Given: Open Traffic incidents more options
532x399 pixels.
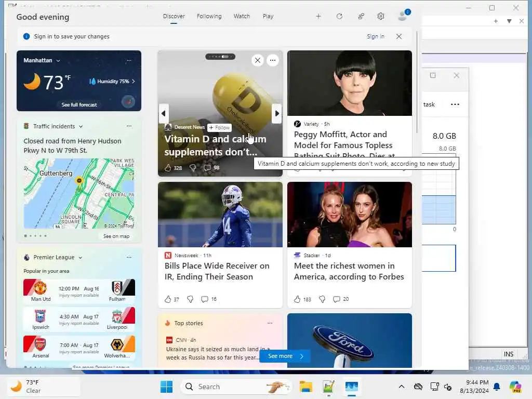Looking at the screenshot, I should tap(129, 126).
